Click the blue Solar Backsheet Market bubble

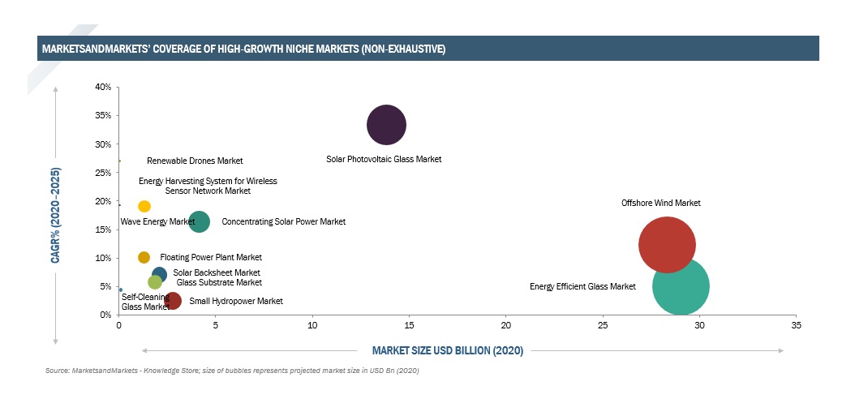point(160,275)
